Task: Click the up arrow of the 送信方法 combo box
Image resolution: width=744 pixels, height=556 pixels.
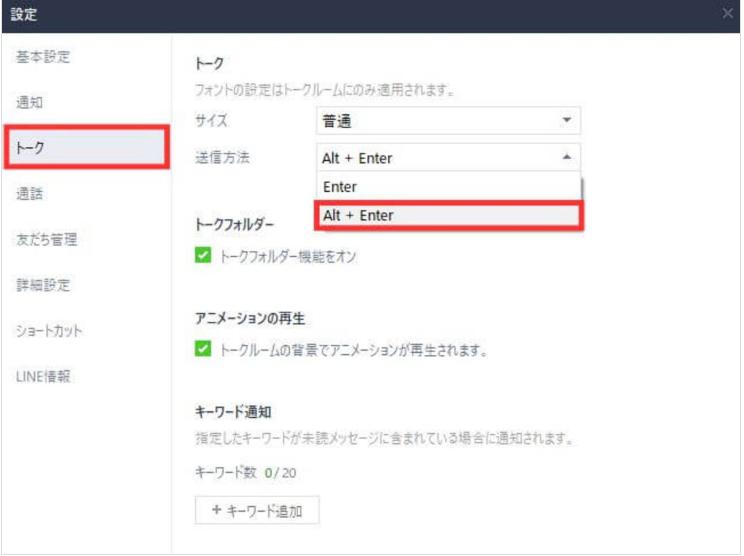Action: coord(566,157)
